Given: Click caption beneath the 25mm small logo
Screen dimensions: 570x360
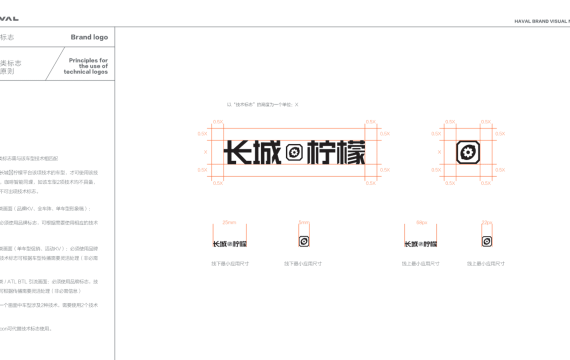Looking at the screenshot, I should coord(230,264).
